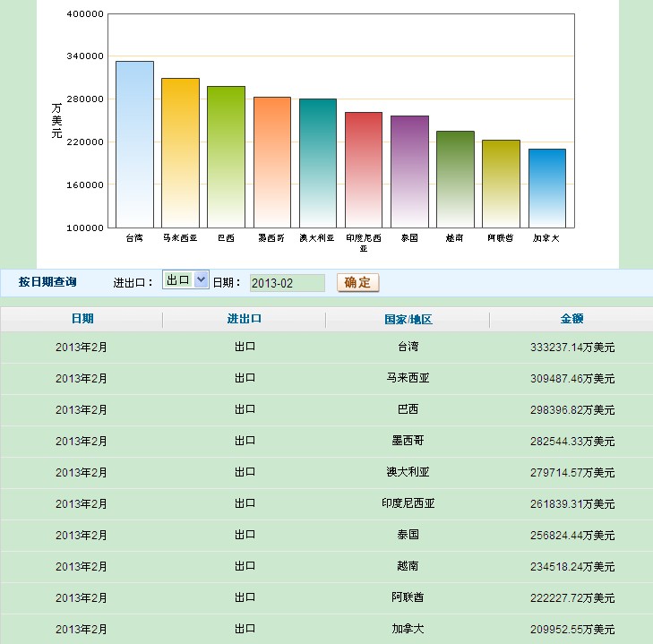The image size is (653, 644).
Task: Click the green 巴西 bar in chart
Action: [x=226, y=157]
